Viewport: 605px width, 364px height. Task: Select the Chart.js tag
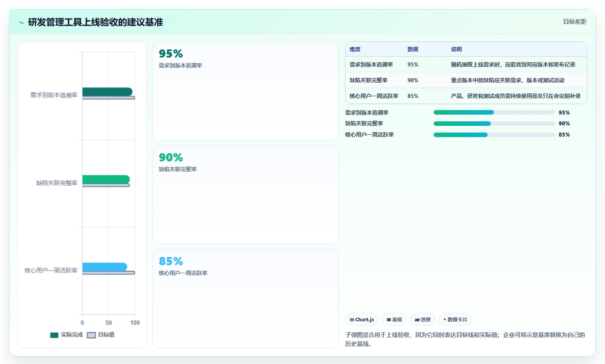pos(362,320)
